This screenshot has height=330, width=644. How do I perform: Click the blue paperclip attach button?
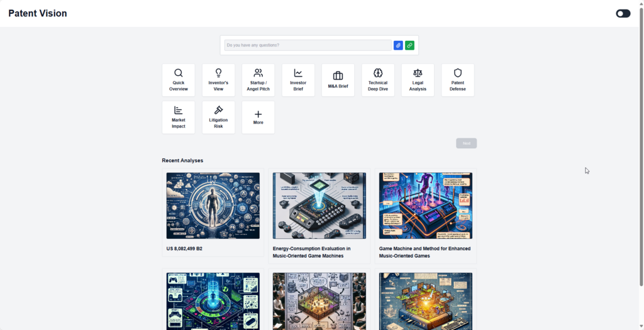click(x=398, y=45)
